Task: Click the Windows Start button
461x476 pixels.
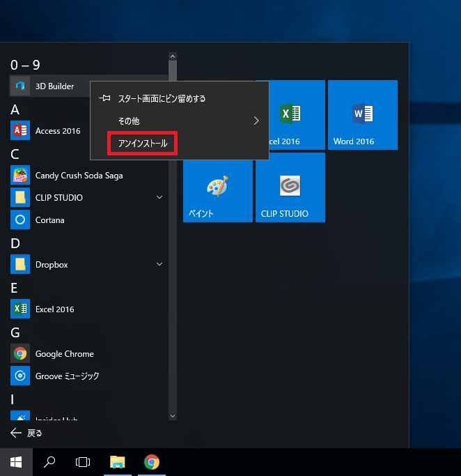Action: [15, 461]
